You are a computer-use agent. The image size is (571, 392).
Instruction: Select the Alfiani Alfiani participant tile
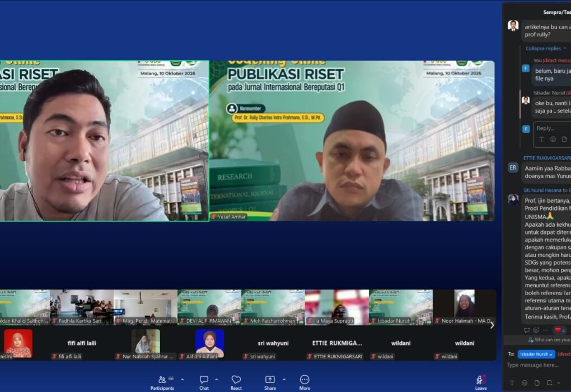[209, 343]
